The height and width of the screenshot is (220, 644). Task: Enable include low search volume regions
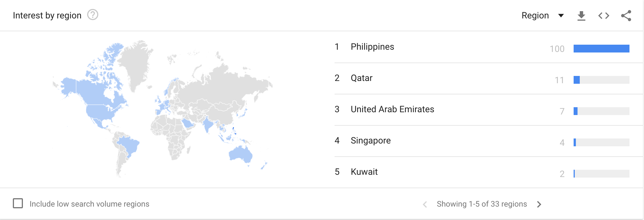18,204
